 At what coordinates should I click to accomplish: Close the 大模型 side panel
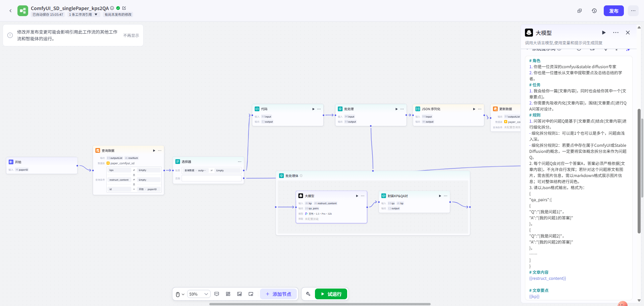(x=628, y=33)
